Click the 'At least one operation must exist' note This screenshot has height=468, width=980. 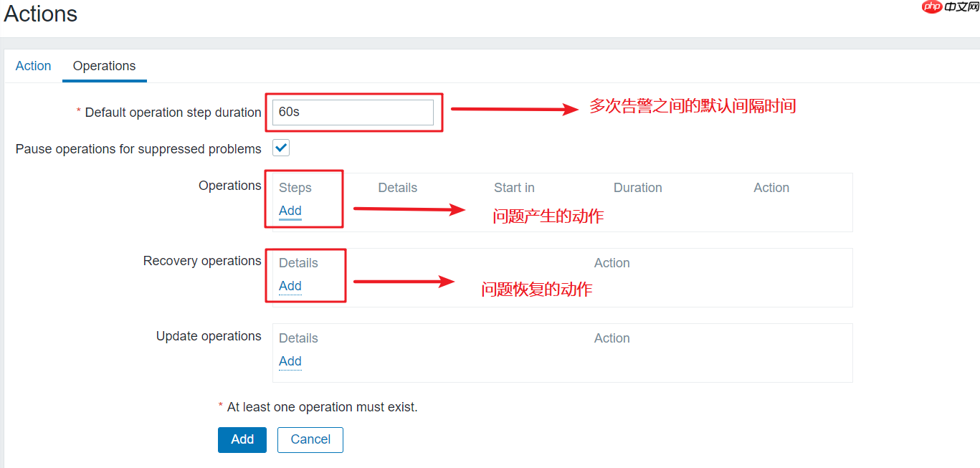[318, 407]
